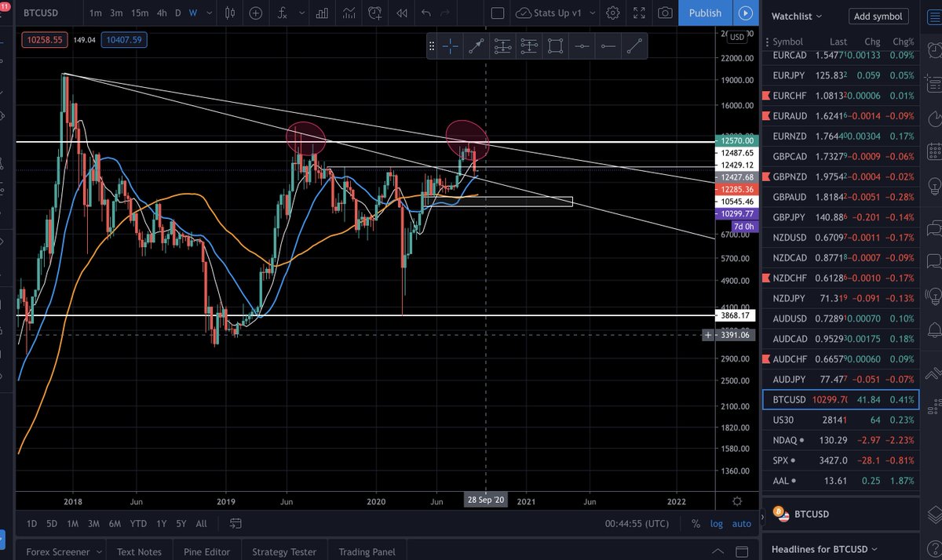
Task: Enter fullscreen mode
Action: pyautogui.click(x=640, y=13)
